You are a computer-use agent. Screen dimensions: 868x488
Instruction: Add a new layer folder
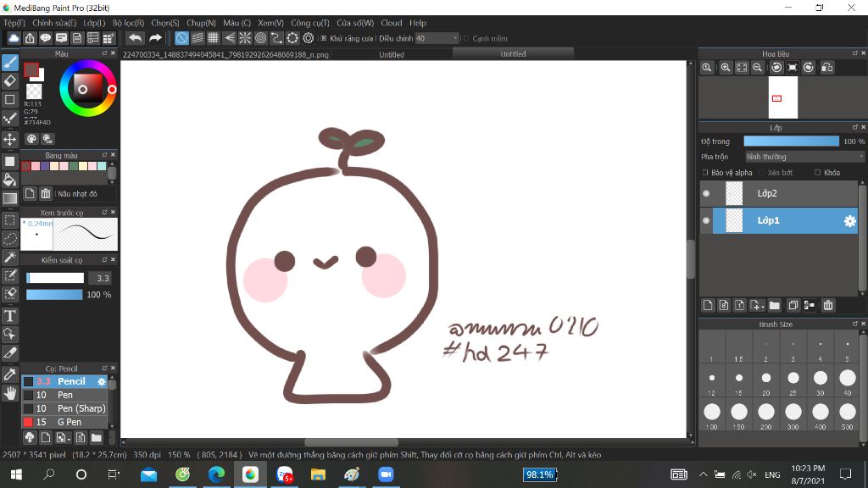click(775, 305)
